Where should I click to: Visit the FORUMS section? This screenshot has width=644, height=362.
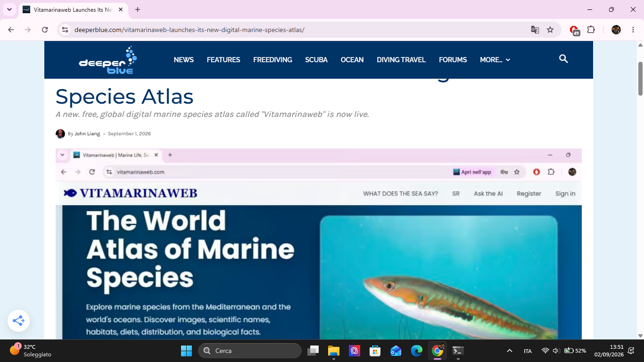point(453,60)
